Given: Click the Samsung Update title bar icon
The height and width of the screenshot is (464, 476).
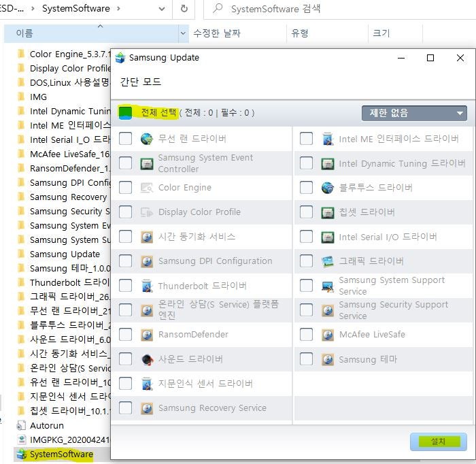Looking at the screenshot, I should (x=120, y=58).
